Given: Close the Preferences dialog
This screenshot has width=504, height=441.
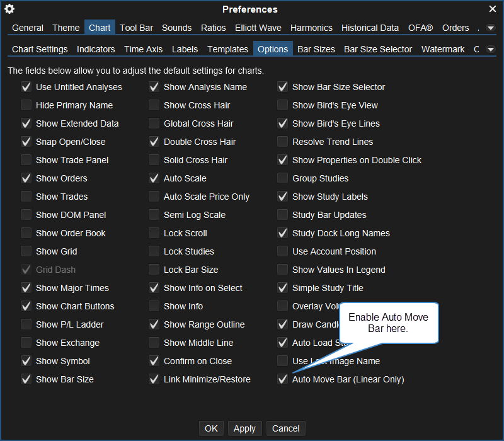Looking at the screenshot, I should 493,9.
